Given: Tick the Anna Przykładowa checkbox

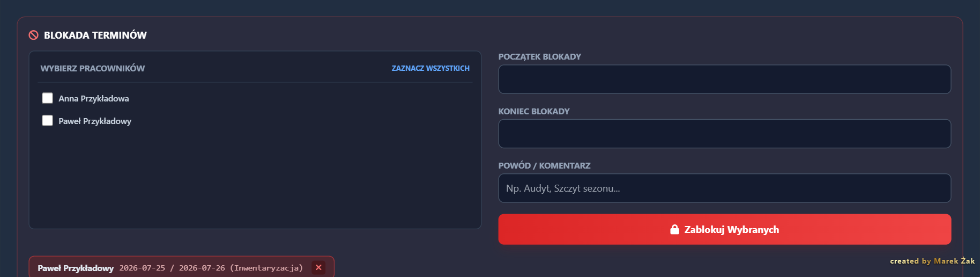Looking at the screenshot, I should tap(48, 98).
